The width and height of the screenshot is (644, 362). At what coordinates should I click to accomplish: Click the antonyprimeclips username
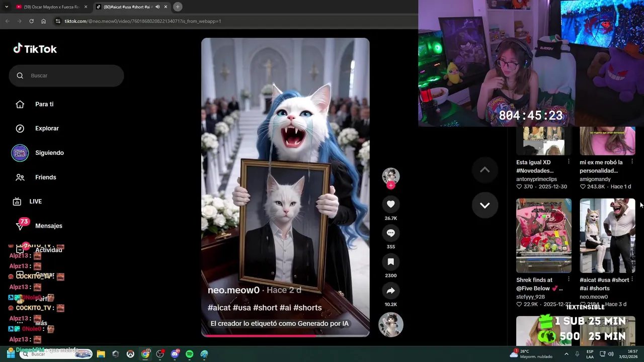[x=536, y=179]
